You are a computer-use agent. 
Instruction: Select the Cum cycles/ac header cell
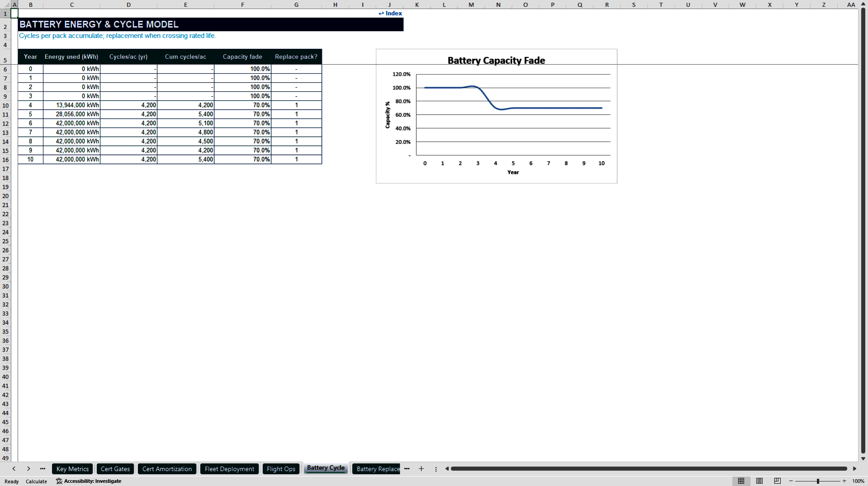186,56
